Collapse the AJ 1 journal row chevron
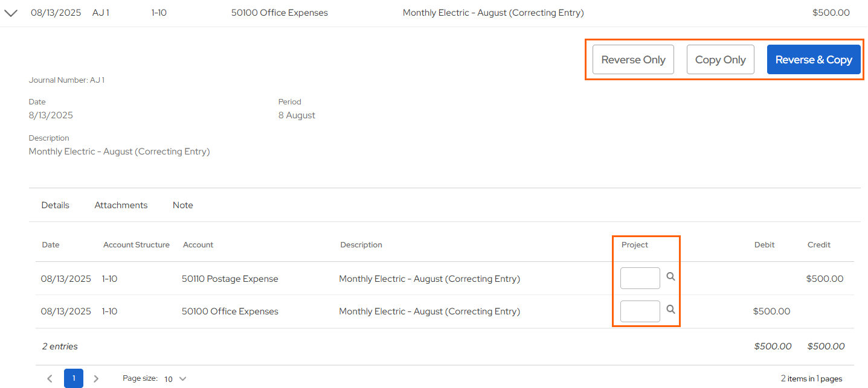This screenshot has height=388, width=868. click(11, 13)
